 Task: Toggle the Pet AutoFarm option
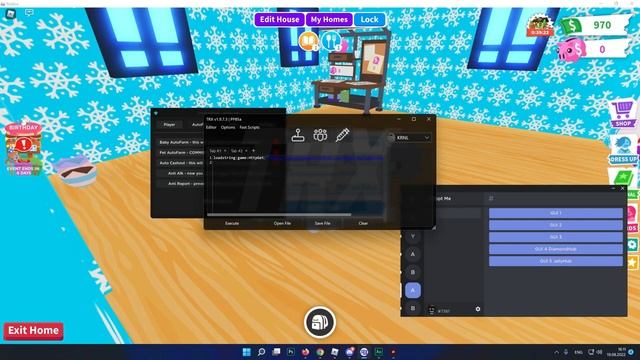coord(181,153)
